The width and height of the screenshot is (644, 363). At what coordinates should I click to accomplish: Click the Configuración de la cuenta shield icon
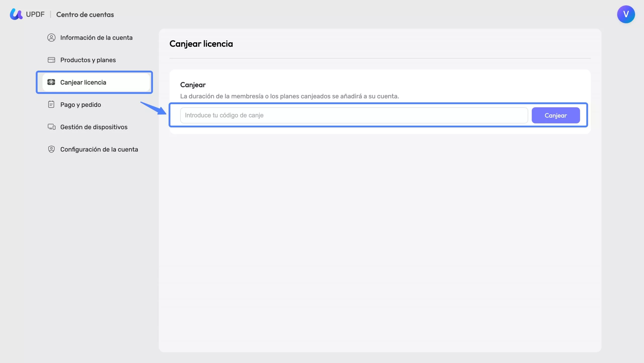click(x=51, y=149)
